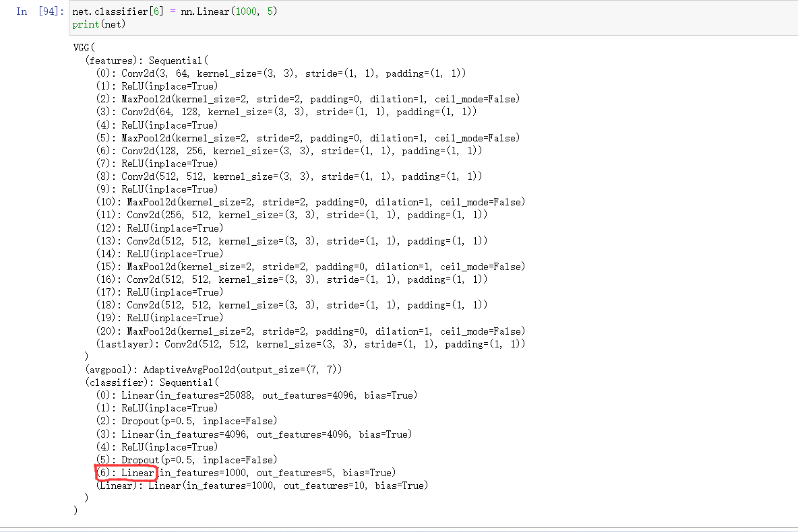Click the '(lastlayer): Conv2d(512, 512' line
The width and height of the screenshot is (798, 532).
coord(311,344)
